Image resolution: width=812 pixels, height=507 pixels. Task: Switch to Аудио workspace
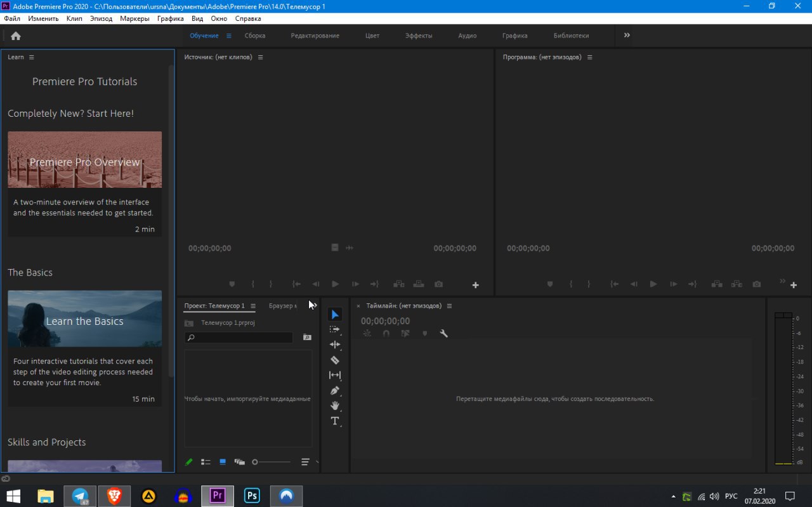point(468,36)
